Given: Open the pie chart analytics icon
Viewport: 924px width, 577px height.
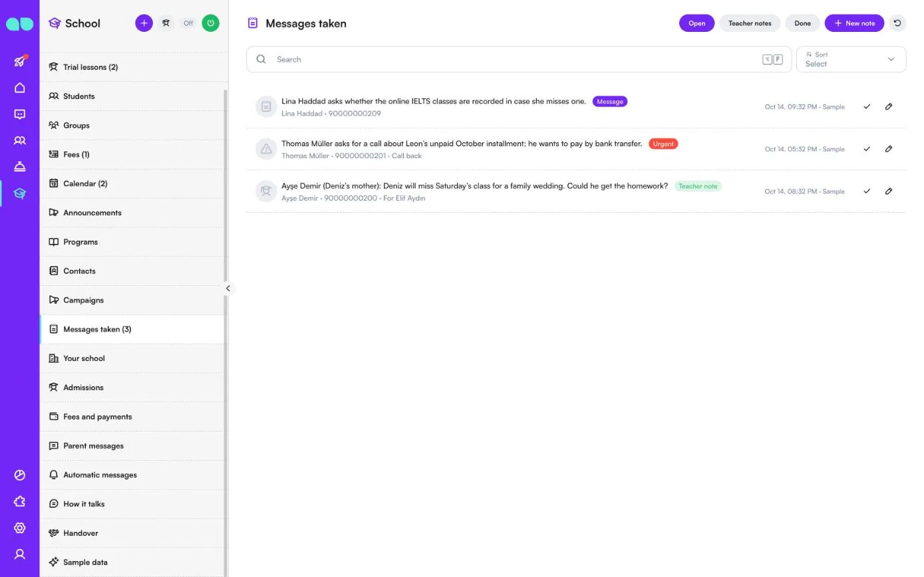Looking at the screenshot, I should click(20, 475).
